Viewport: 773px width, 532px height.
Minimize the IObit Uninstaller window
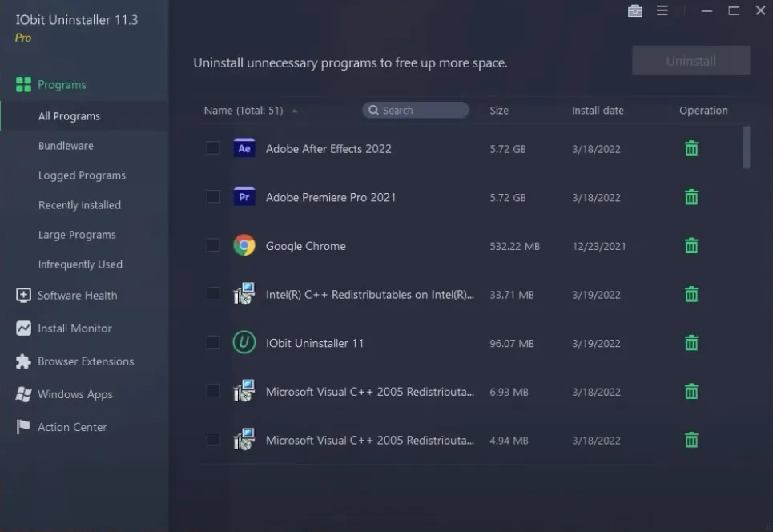(707, 10)
